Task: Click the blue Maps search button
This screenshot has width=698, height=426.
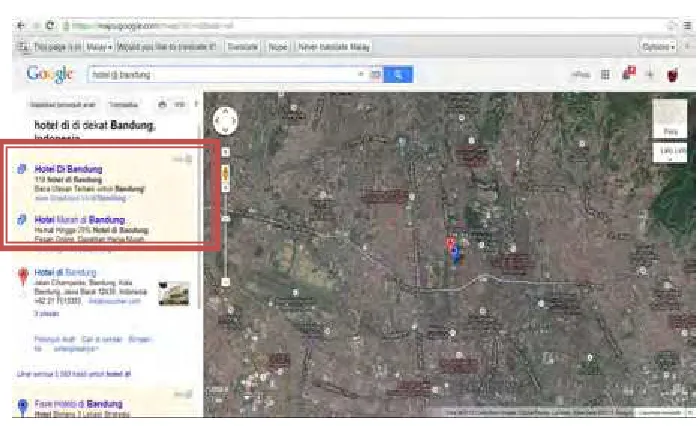Action: [x=398, y=74]
